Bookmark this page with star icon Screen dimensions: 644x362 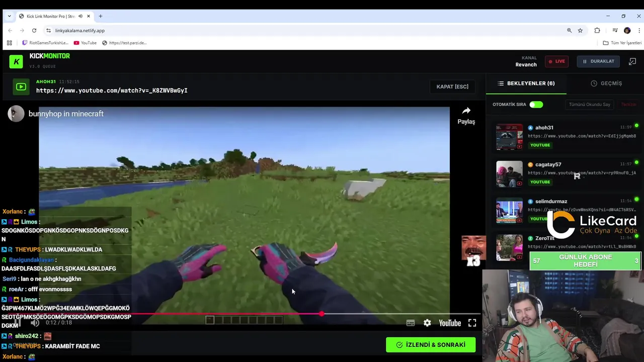point(580,31)
